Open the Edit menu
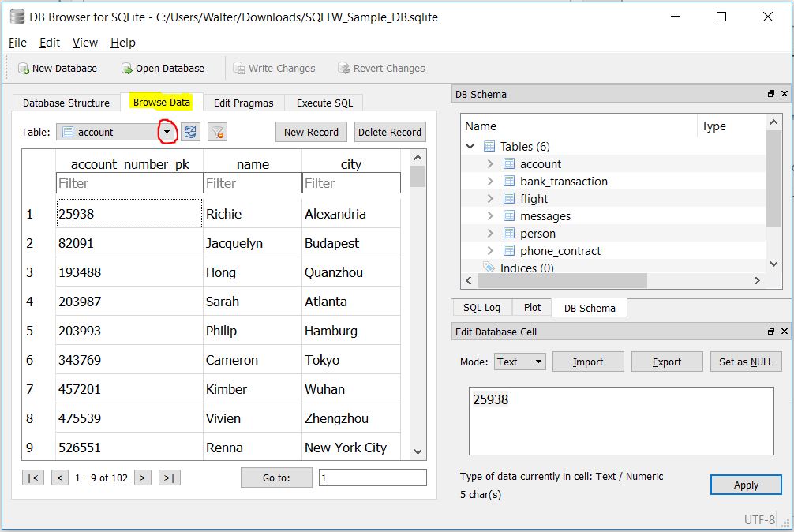The height and width of the screenshot is (532, 794). pos(50,43)
